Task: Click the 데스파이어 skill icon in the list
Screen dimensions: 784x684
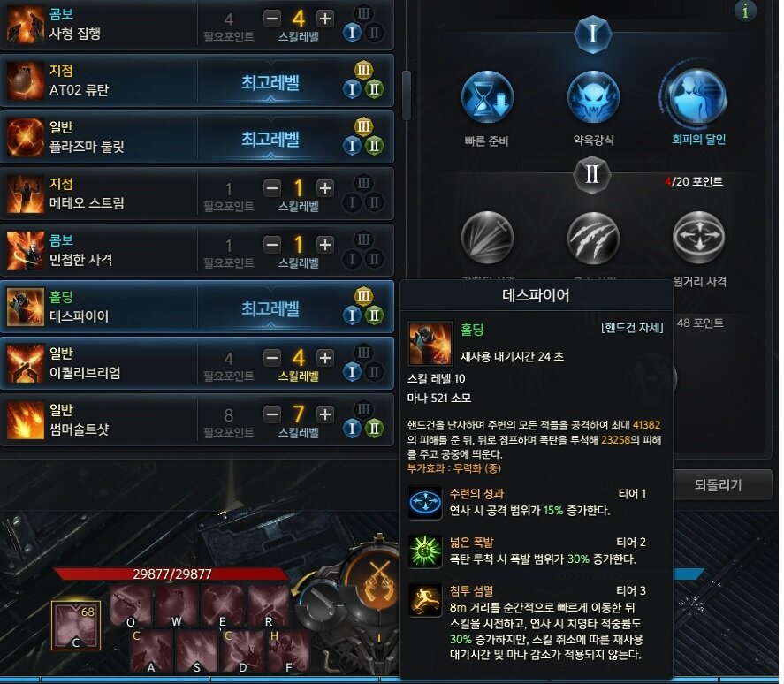Action: coord(26,307)
